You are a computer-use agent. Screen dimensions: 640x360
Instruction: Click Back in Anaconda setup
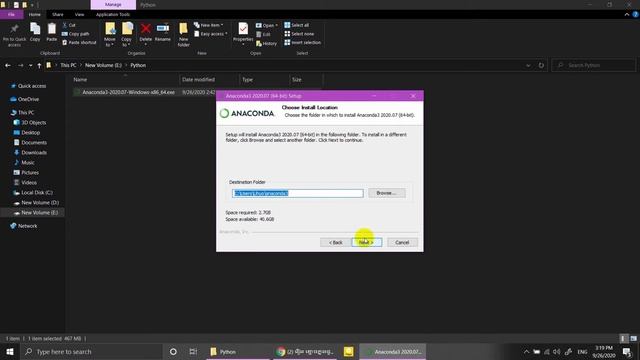tap(336, 242)
